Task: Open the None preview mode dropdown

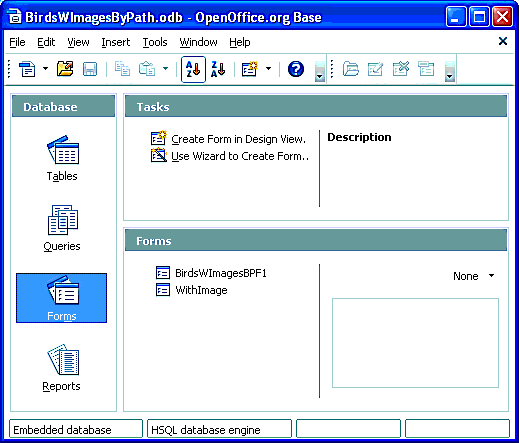Action: click(x=474, y=276)
